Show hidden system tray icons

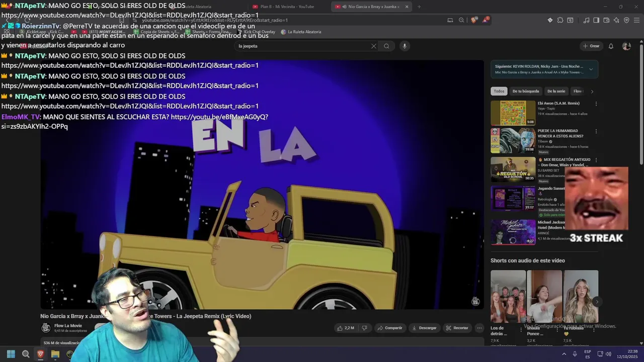(x=563, y=354)
